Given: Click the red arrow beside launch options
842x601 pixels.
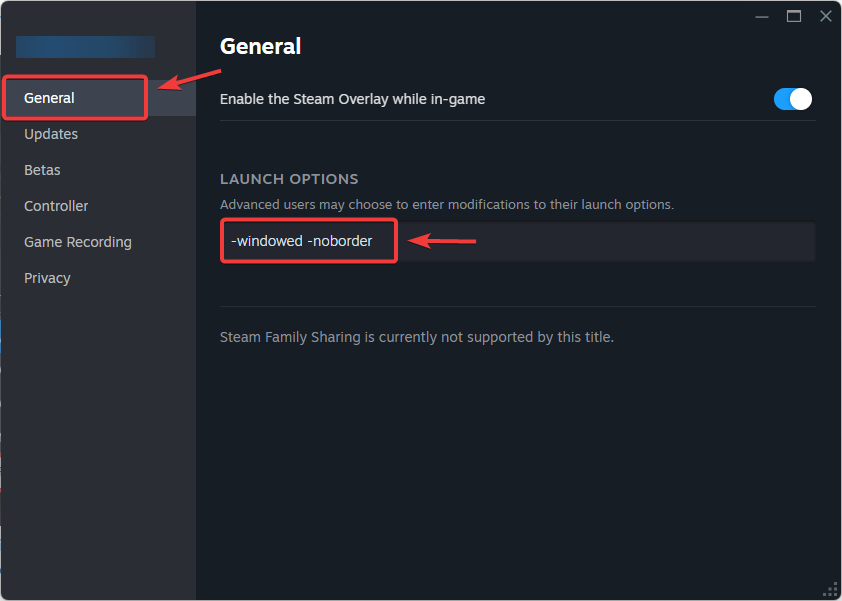Looking at the screenshot, I should tap(444, 240).
